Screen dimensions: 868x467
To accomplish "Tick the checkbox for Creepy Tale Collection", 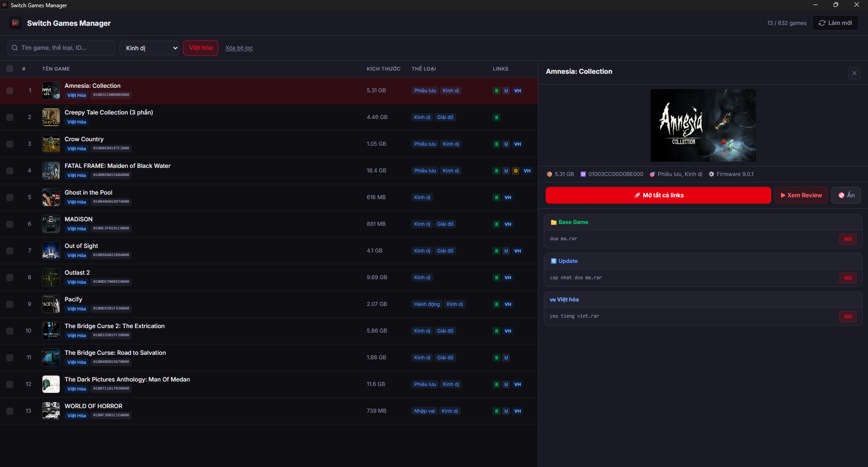I will click(9, 117).
